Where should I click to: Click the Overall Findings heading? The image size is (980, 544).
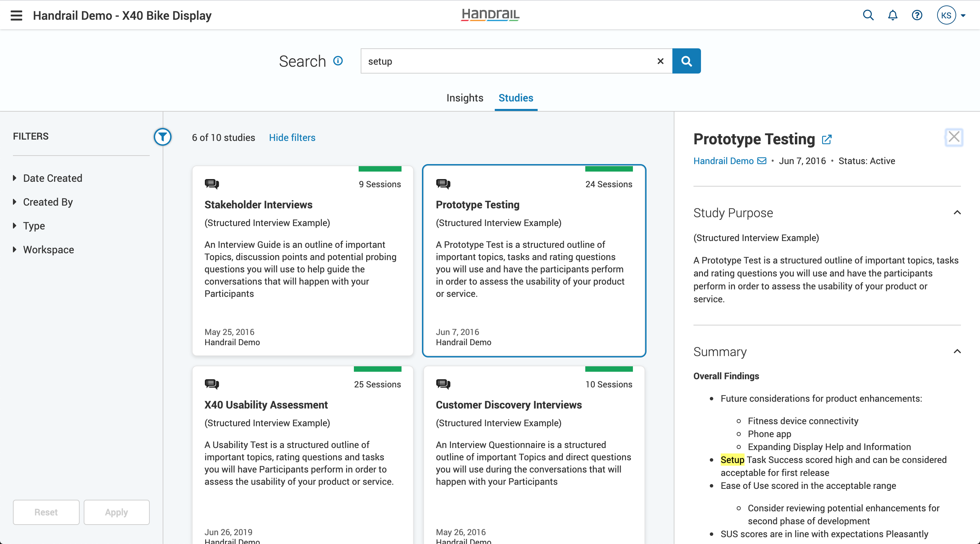pyautogui.click(x=726, y=376)
